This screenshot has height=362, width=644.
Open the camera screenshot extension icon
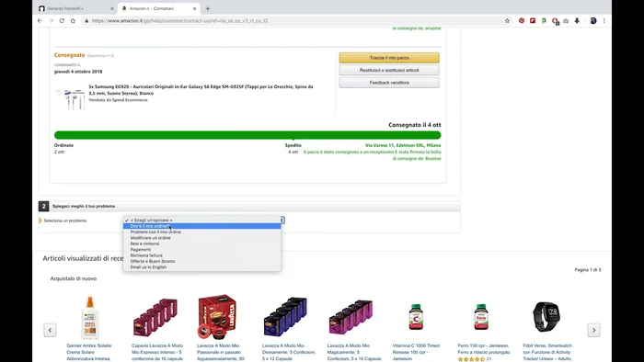click(566, 20)
